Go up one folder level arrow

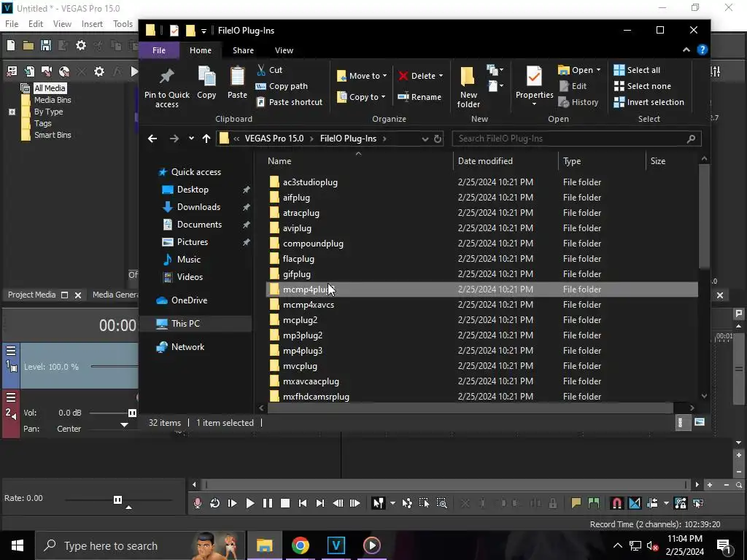tap(206, 139)
